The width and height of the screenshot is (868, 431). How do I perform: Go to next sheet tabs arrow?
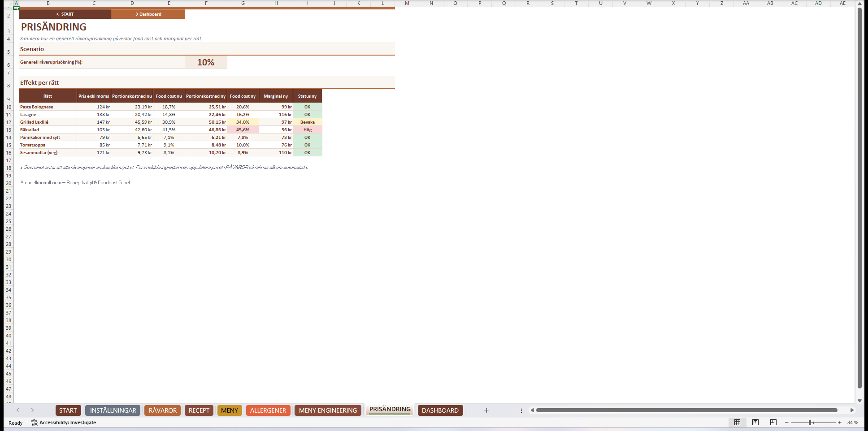[x=32, y=410]
